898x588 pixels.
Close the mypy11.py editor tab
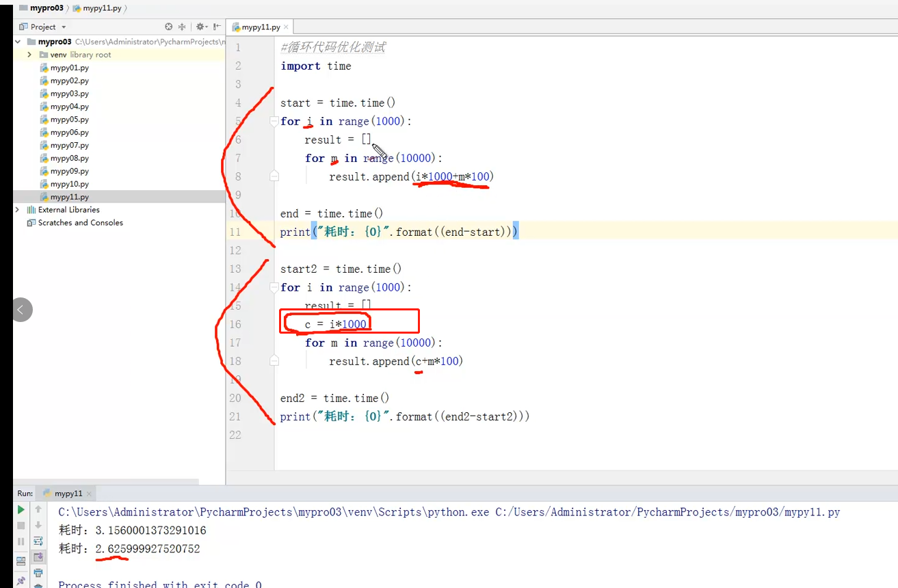286,27
